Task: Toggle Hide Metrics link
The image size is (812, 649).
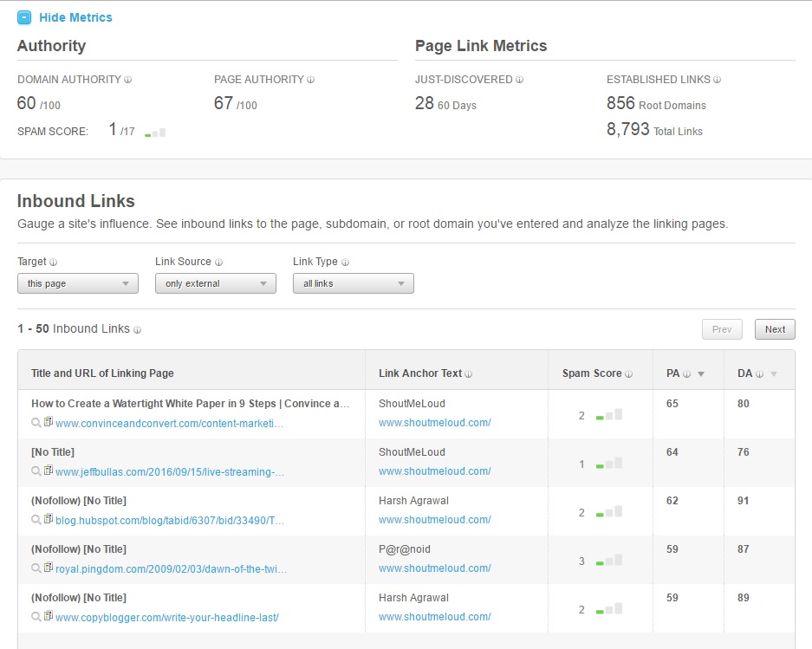Action: pyautogui.click(x=75, y=17)
